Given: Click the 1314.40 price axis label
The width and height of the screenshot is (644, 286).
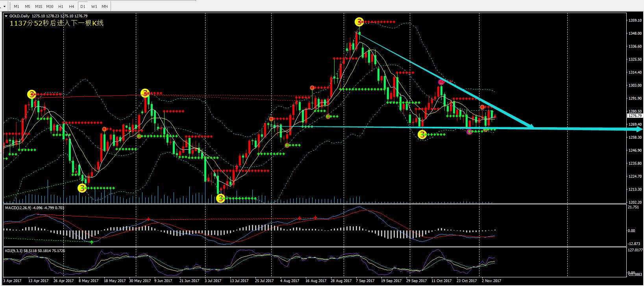Looking at the screenshot, I should [635, 72].
